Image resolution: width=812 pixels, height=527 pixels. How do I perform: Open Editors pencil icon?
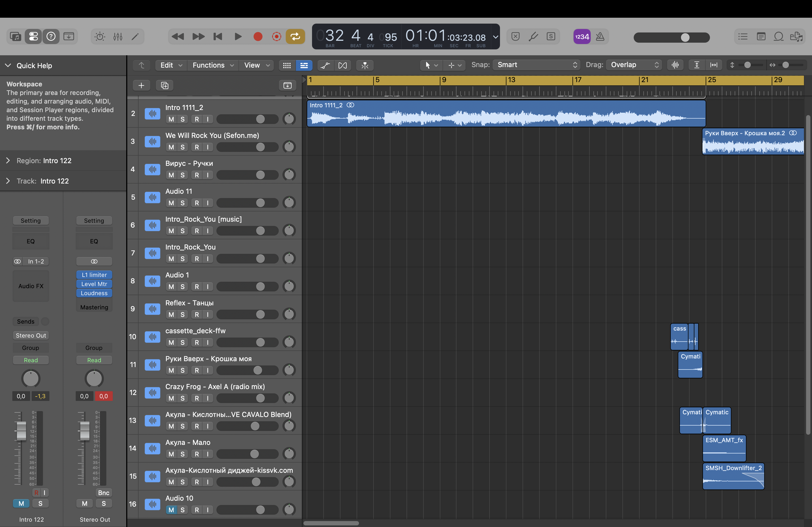point(135,36)
